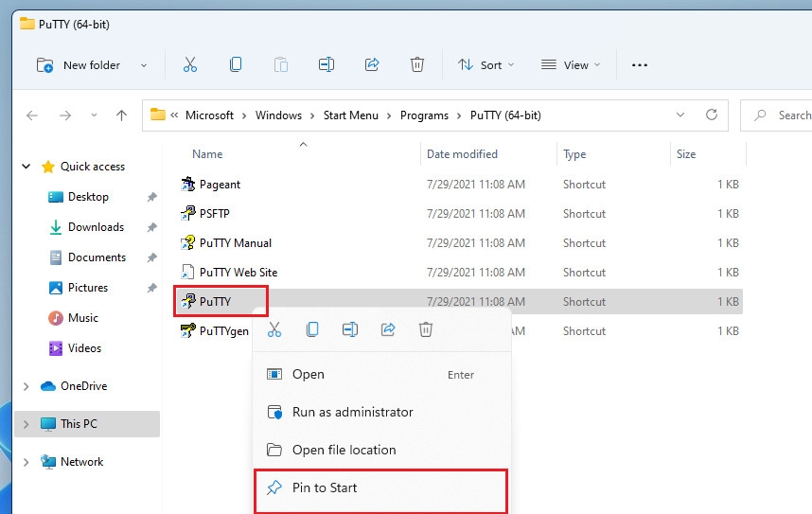Click the Rename icon in the top toolbar
Viewport: 812px width, 514px height.
click(x=327, y=64)
